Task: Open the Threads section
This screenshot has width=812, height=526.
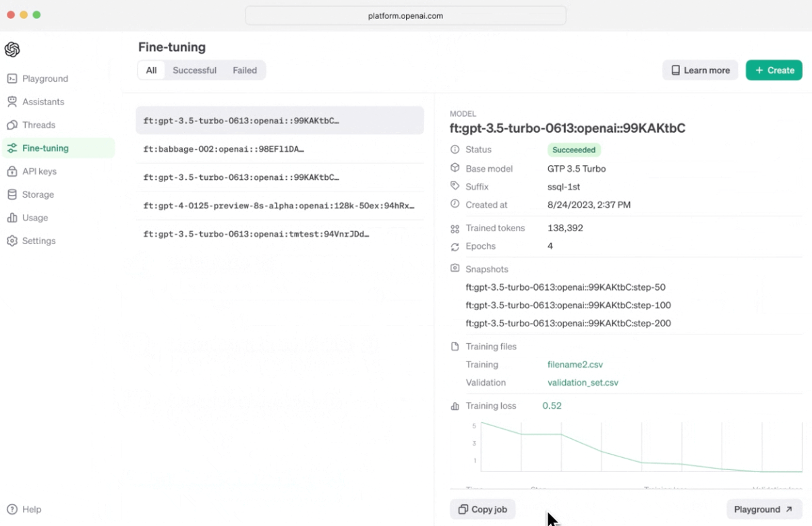Action: pos(38,125)
